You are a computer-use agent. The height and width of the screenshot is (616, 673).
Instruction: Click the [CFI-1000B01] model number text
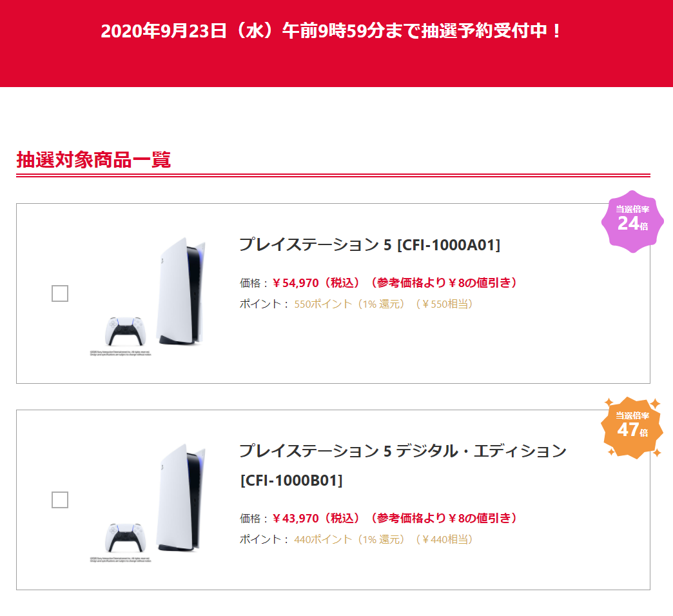coord(291,481)
